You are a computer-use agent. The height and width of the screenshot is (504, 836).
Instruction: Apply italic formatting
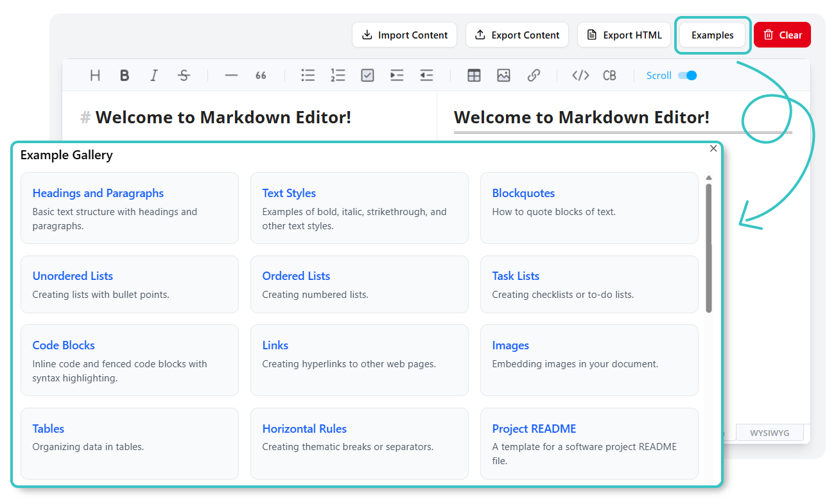(154, 75)
